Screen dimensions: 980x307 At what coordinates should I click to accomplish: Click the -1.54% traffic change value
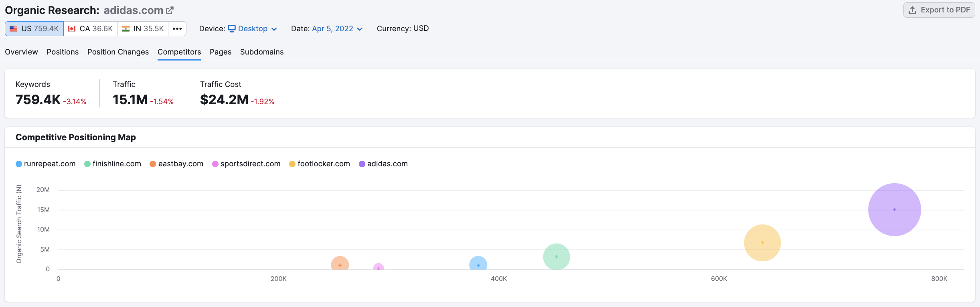pyautogui.click(x=162, y=102)
